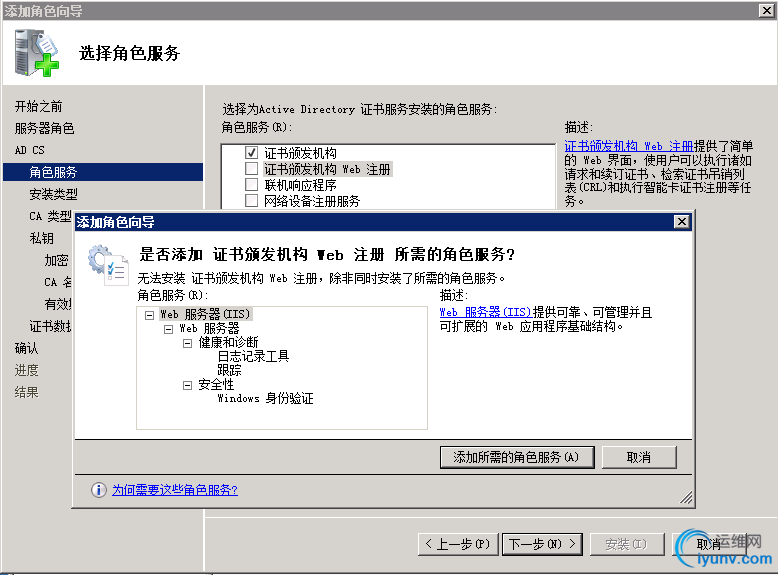
Task: Select the Web 服务器 child label
Action: 209,328
